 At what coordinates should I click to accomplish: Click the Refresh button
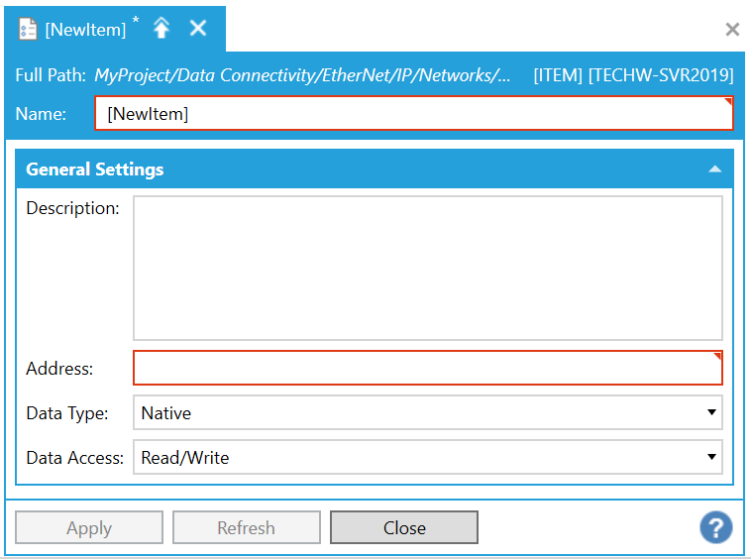pyautogui.click(x=246, y=527)
